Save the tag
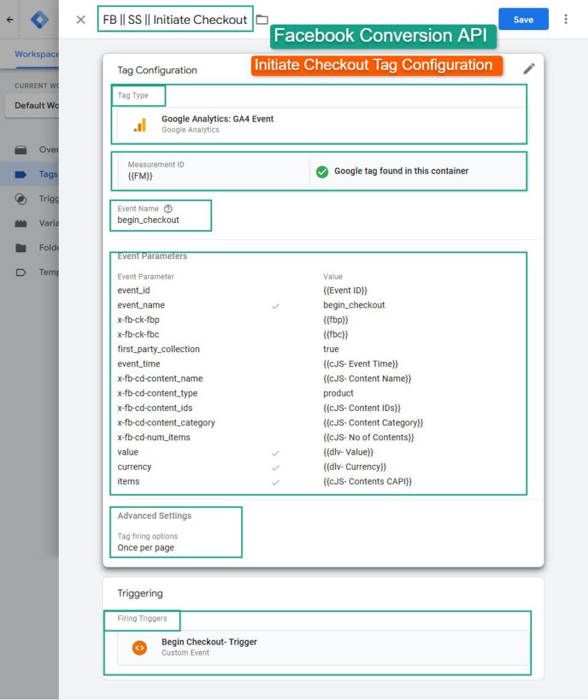 click(x=523, y=19)
